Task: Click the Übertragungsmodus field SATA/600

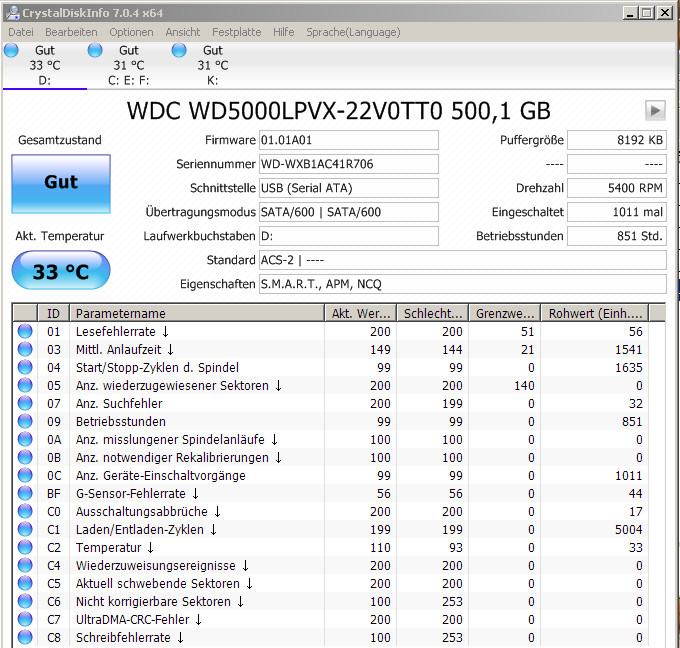Action: (349, 212)
